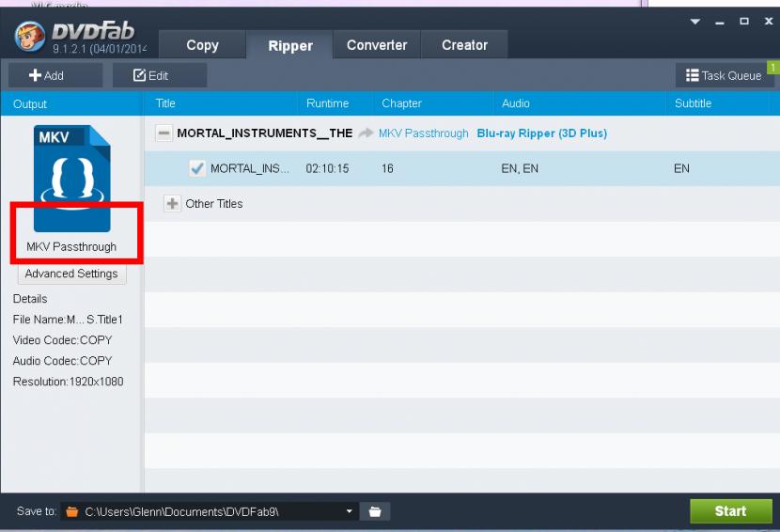Collapse the MORTAL_INSTRUMENTS__THE source
The width and height of the screenshot is (780, 532).
(x=164, y=133)
